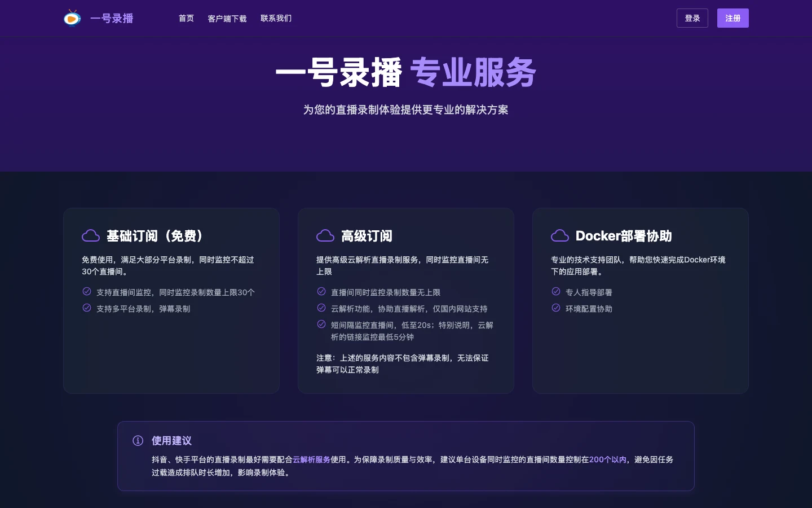Click the highlighted 200个以内 text
812x508 pixels.
(x=608, y=459)
